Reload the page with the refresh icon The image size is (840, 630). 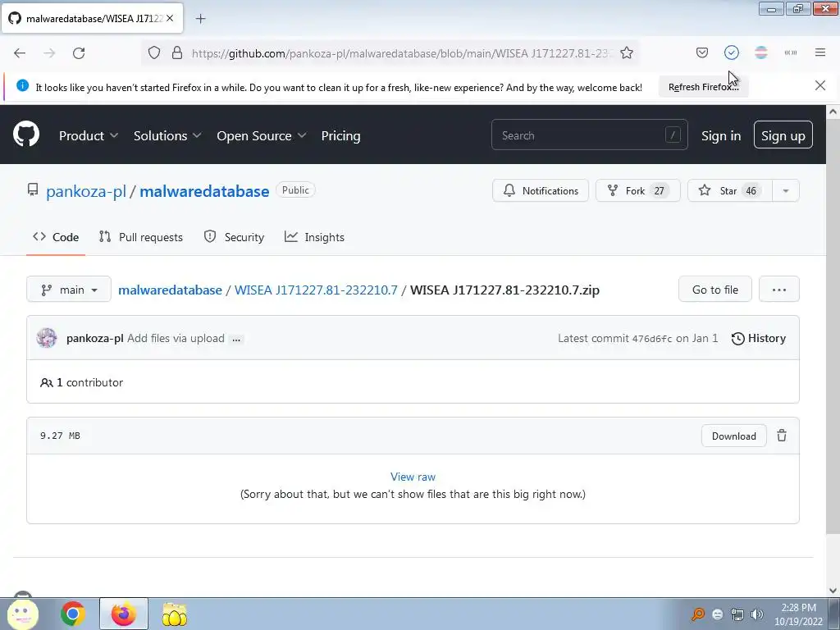click(x=79, y=53)
